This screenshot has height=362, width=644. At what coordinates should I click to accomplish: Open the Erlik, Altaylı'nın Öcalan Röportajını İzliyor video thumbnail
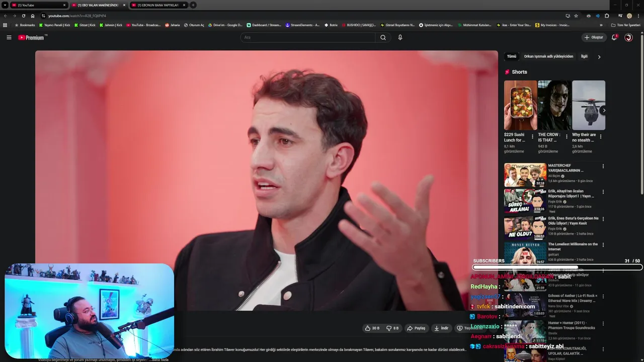pos(525,201)
